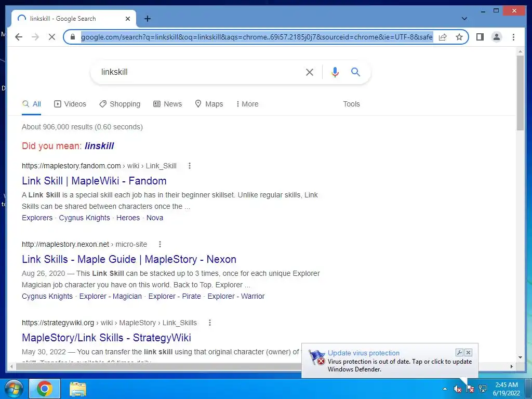Expand the tab search chevron
This screenshot has height=399, width=532.
pyautogui.click(x=464, y=19)
